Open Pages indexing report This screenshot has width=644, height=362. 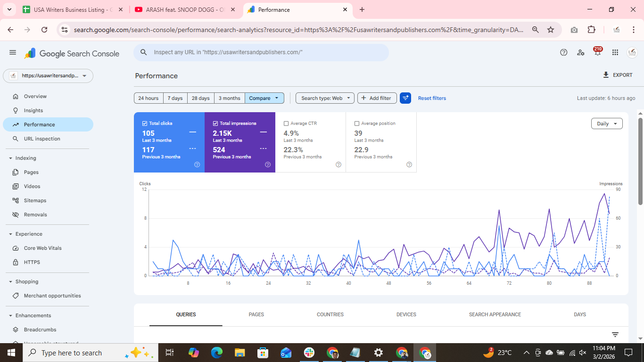click(x=48, y=172)
